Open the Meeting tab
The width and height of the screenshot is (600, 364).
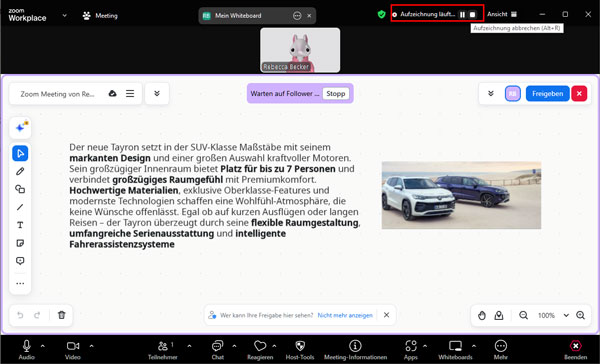[100, 16]
